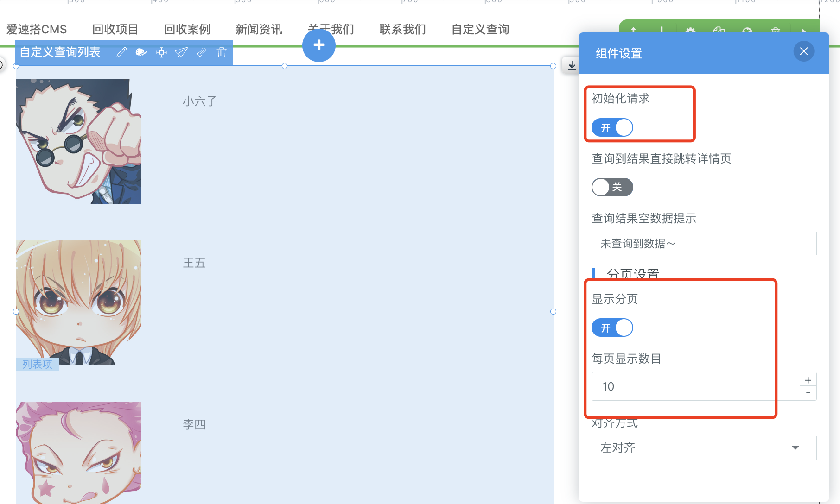Toggle the 查询到结果直接跳转详情页 switch
Screen dimensions: 840x504
coord(612,187)
